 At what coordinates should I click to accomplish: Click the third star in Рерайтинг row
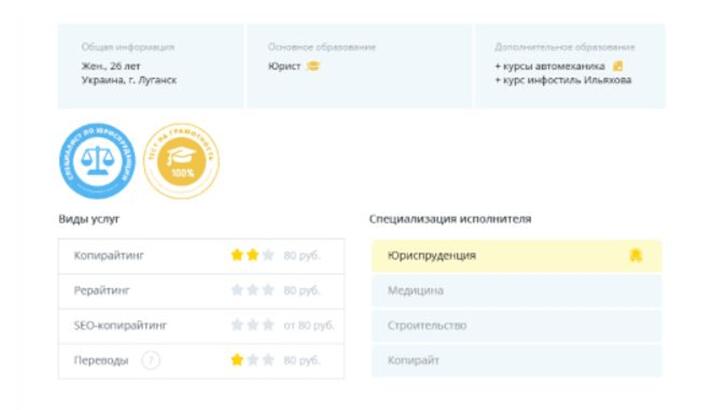(x=268, y=290)
